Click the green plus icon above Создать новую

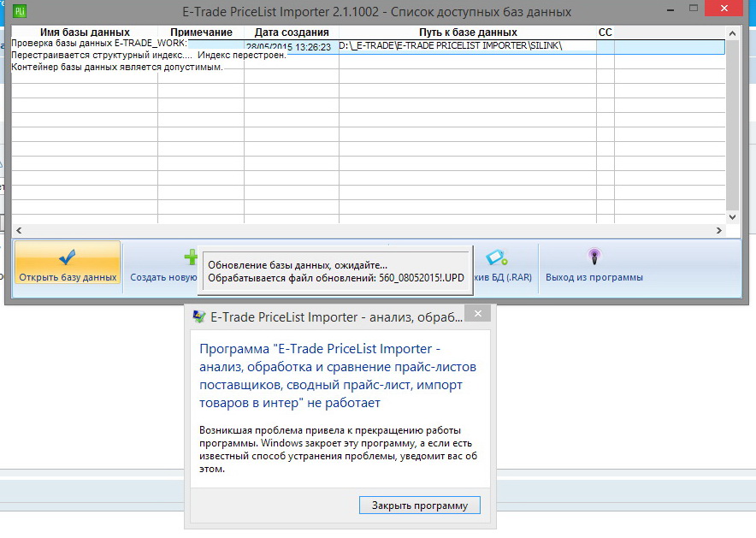(x=191, y=257)
